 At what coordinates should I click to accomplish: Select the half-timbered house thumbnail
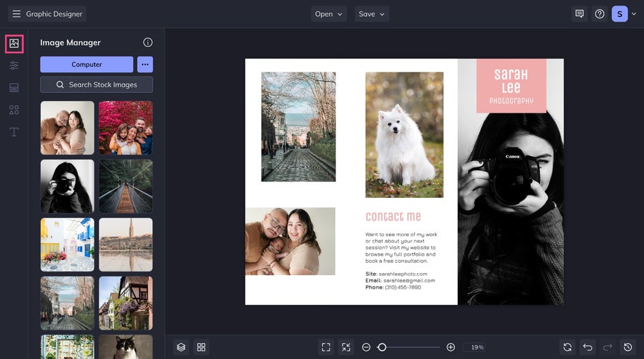[126, 303]
